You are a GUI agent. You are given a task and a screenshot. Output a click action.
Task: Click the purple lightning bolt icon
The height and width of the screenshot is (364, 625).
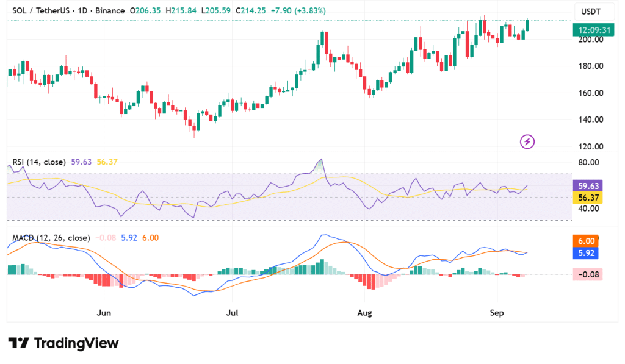tap(527, 142)
